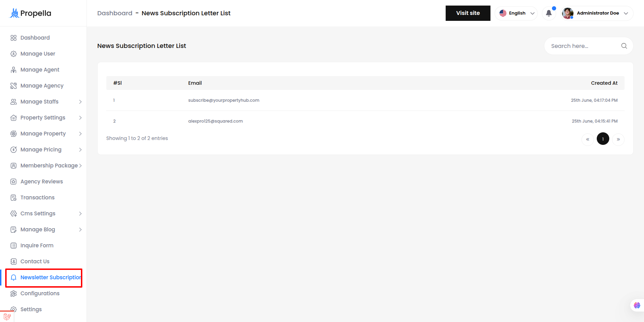Viewport: 644px width, 322px height.
Task: Expand the Property Settings chevron
Action: (x=80, y=118)
